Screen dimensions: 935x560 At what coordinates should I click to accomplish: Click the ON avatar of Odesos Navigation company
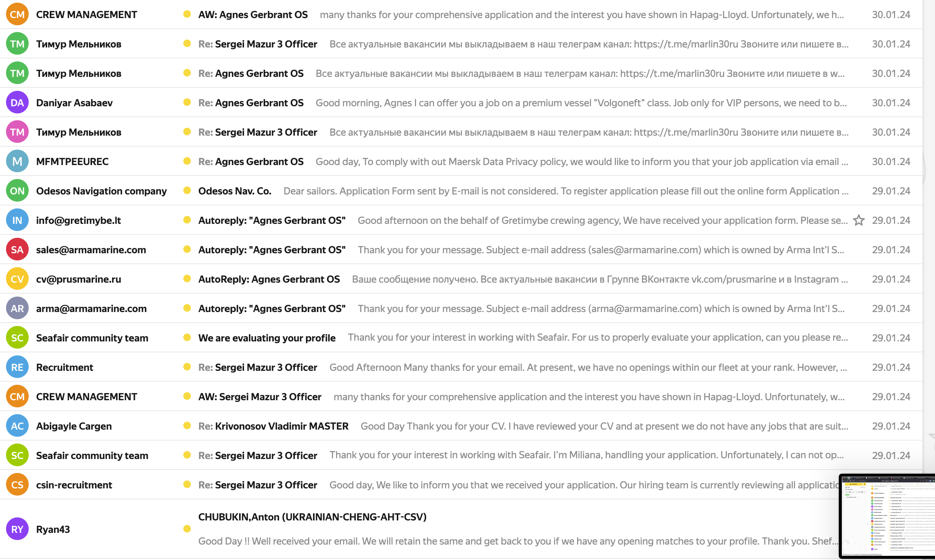point(17,191)
